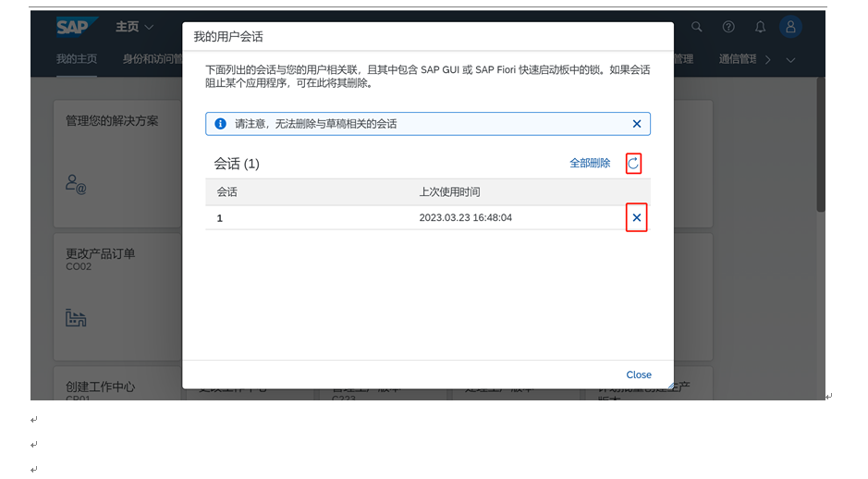The width and height of the screenshot is (868, 479).
Task: Click the factory icon on 更改产品订单 tile
Action: pyautogui.click(x=76, y=318)
